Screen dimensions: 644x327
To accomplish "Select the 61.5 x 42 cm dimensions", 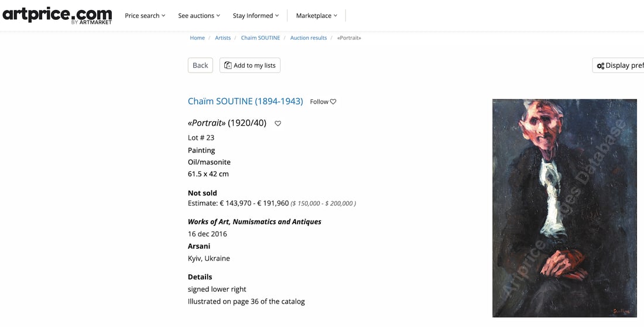I will point(208,174).
